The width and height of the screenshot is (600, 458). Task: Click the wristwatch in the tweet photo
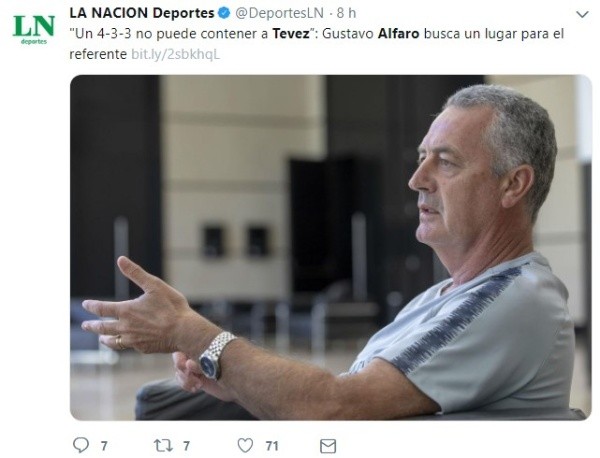click(x=216, y=356)
